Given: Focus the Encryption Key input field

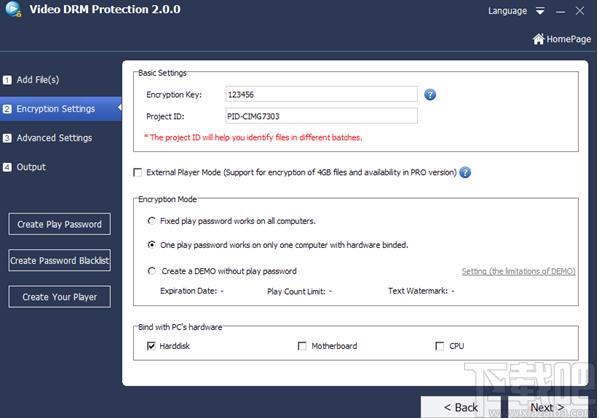Looking at the screenshot, I should [x=321, y=94].
